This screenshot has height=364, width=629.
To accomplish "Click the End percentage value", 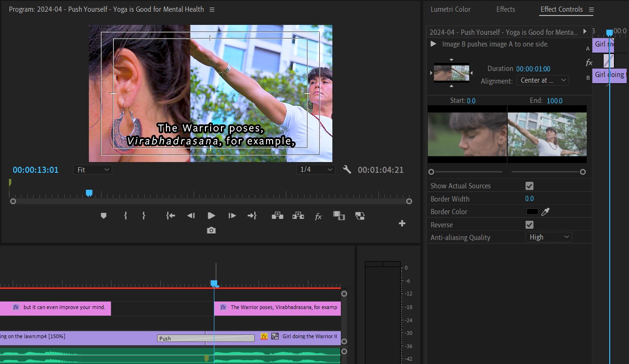I will pyautogui.click(x=555, y=101).
